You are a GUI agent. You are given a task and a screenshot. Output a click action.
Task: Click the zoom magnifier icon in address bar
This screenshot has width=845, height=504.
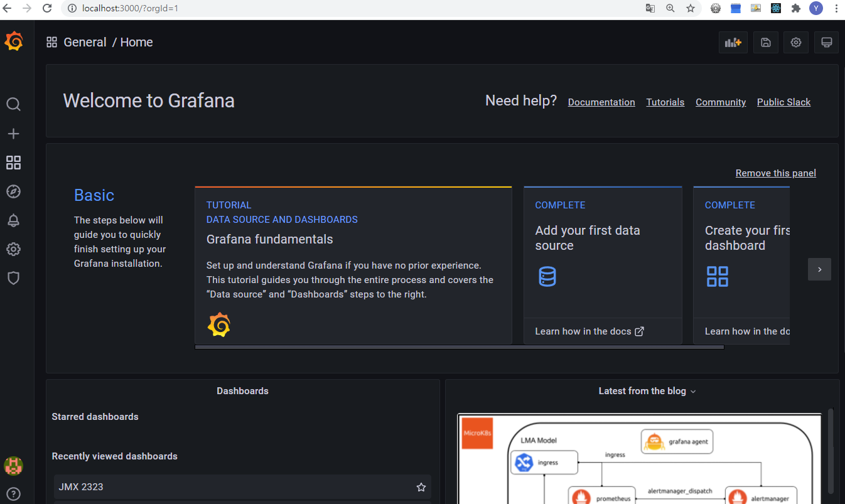[x=670, y=8]
